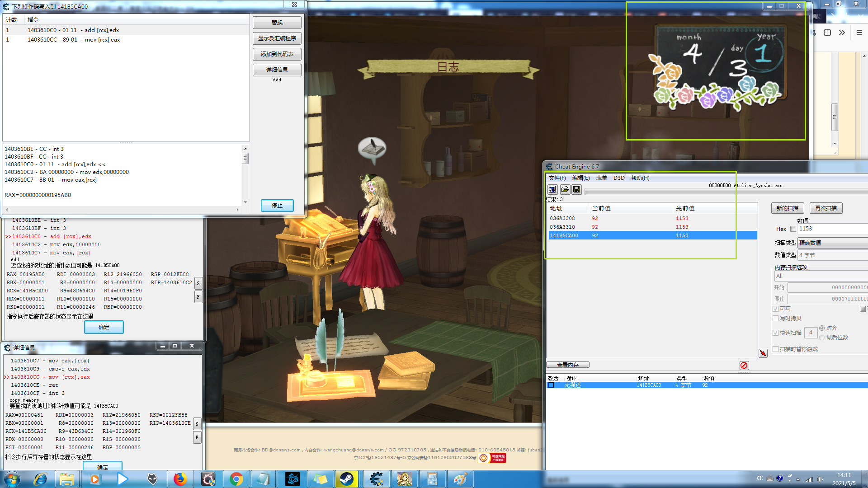This screenshot has height=488, width=868.
Task: Click the scan value field containing 1153
Action: pos(832,229)
